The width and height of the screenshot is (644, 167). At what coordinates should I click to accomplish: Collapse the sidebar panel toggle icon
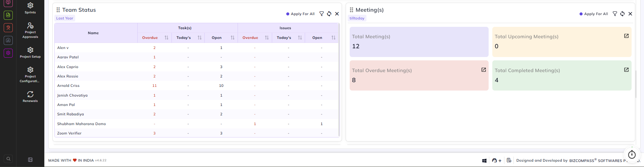coord(30,160)
